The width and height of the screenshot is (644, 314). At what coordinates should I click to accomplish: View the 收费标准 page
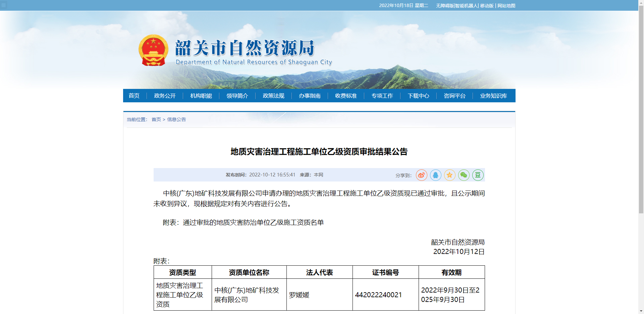tap(346, 96)
